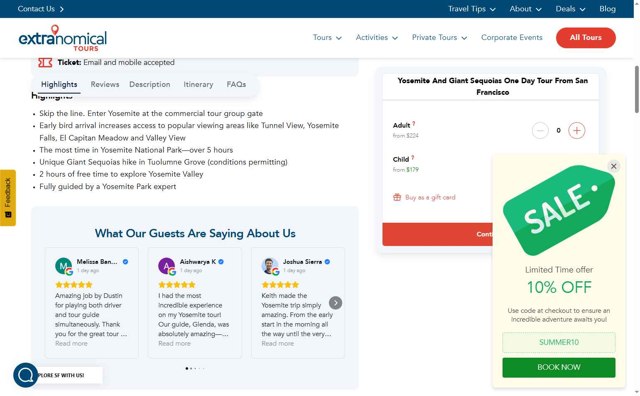
Task: Switch to the Reviews tab
Action: (x=105, y=85)
